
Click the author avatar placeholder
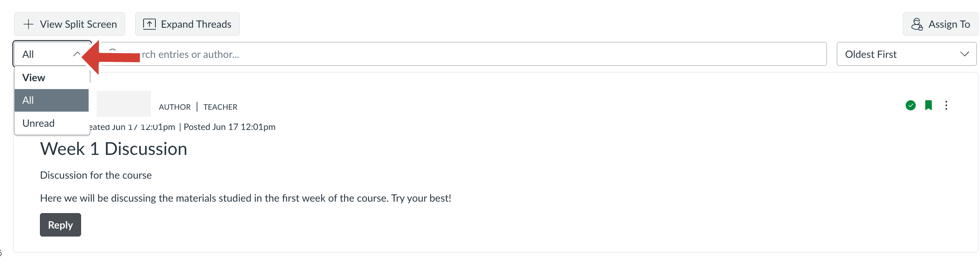tap(123, 103)
